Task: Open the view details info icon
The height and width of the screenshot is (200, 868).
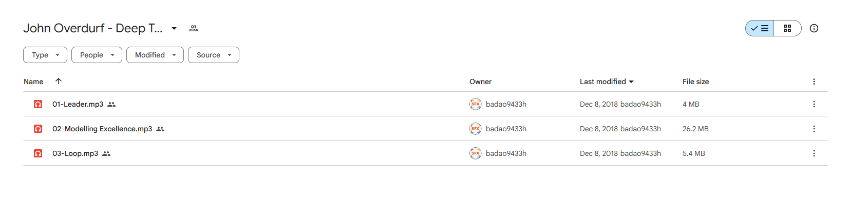Action: pyautogui.click(x=814, y=28)
